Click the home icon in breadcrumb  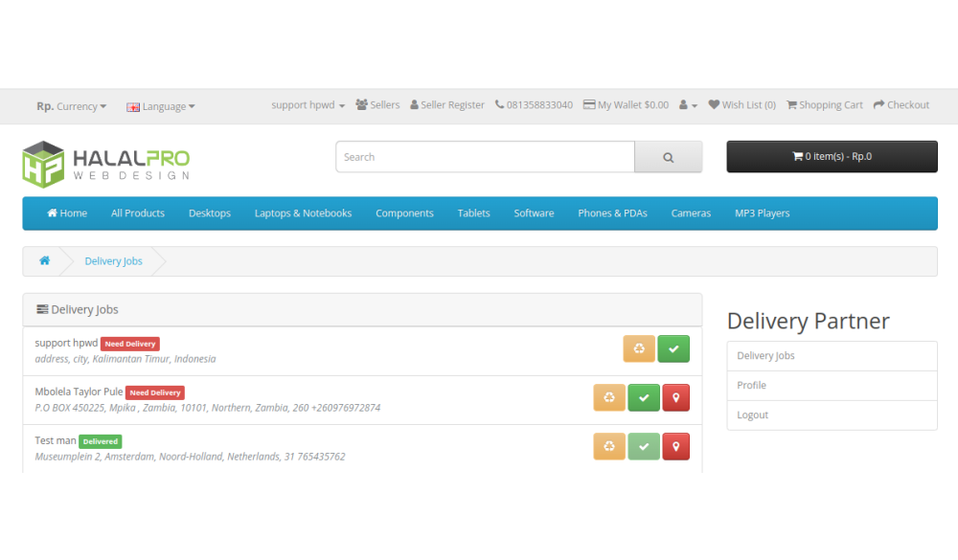pos(44,261)
